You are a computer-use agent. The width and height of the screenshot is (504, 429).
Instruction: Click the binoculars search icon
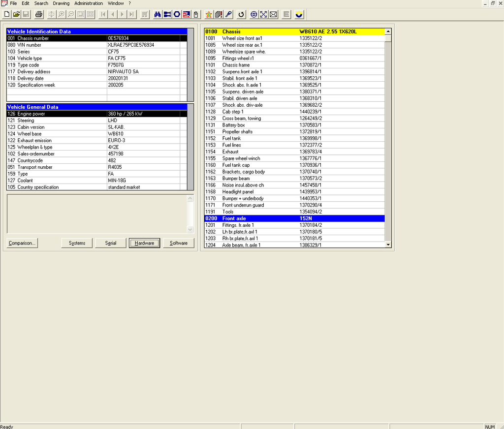[x=157, y=14]
